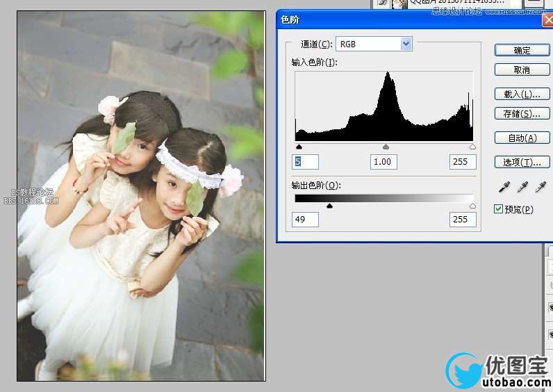
Task: Click the 自动(A) button
Action: pyautogui.click(x=522, y=138)
